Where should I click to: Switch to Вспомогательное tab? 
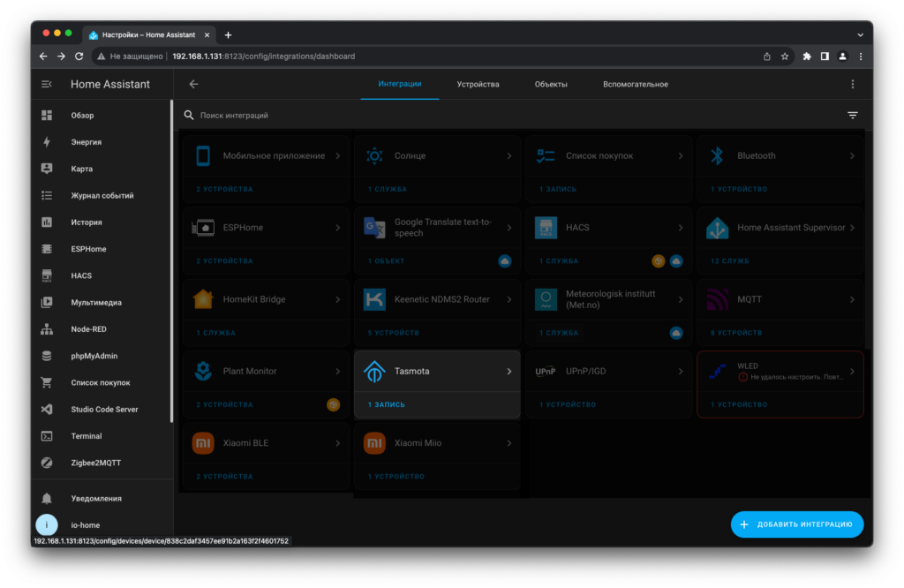[x=636, y=84]
